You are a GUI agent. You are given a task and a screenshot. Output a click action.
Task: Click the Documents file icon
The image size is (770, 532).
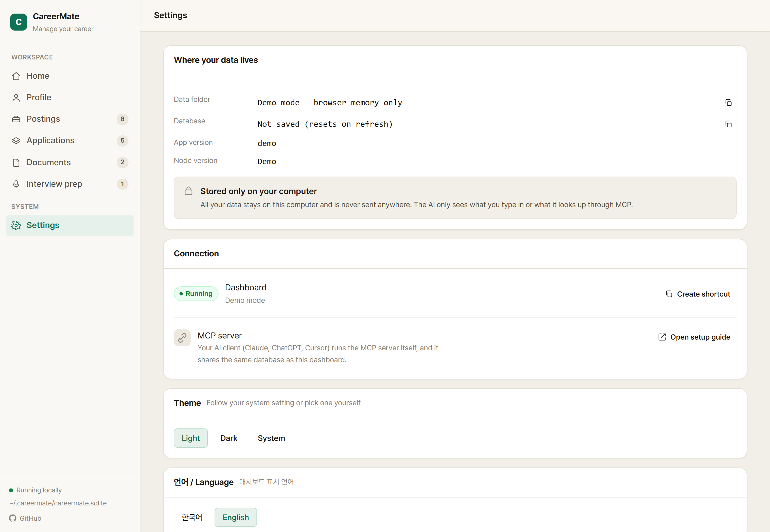pos(16,162)
